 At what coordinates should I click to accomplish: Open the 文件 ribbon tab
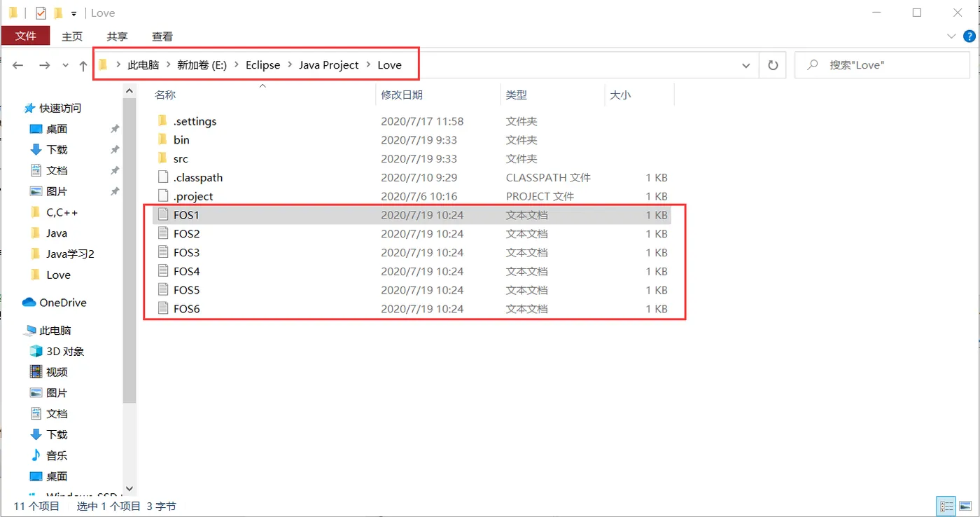25,36
